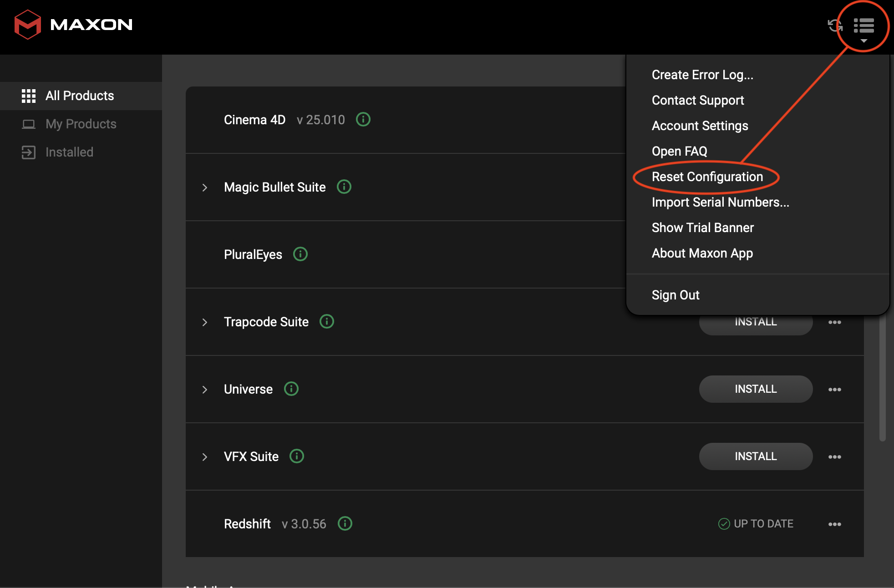Image resolution: width=894 pixels, height=588 pixels.
Task: Click the All Products grid icon
Action: point(29,96)
